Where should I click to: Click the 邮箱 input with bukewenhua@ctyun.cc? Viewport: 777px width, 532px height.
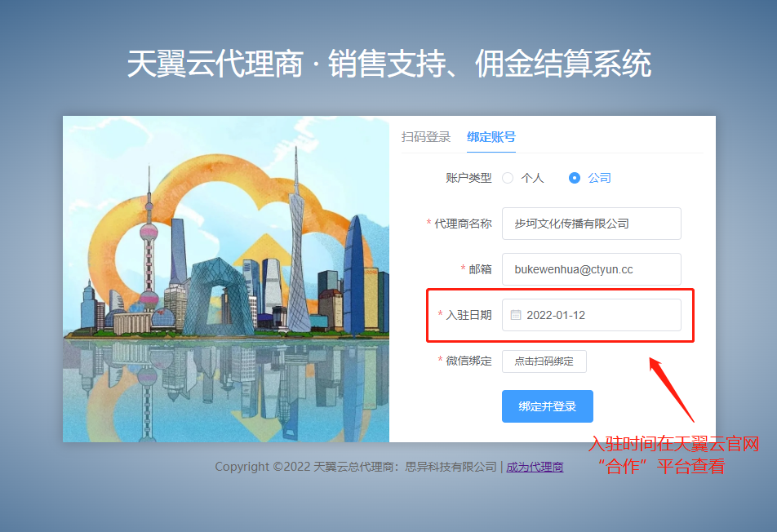591,269
